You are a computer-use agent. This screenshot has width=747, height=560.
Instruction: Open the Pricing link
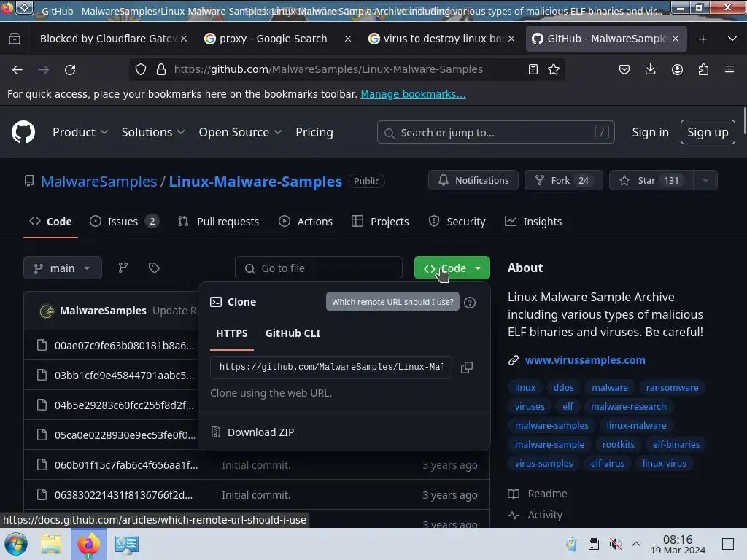coord(314,132)
